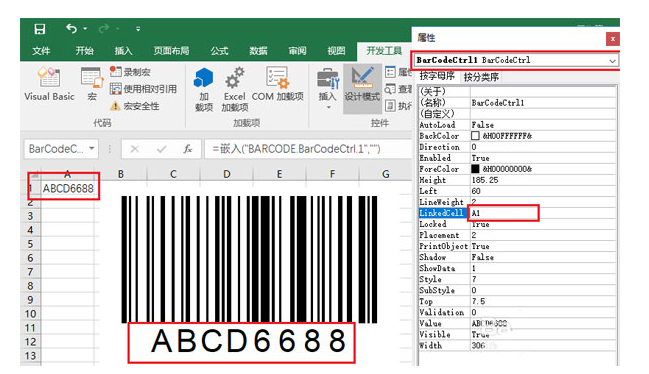The height and width of the screenshot is (374, 649).
Task: Click the Undo arrow icon
Action: pyautogui.click(x=71, y=29)
